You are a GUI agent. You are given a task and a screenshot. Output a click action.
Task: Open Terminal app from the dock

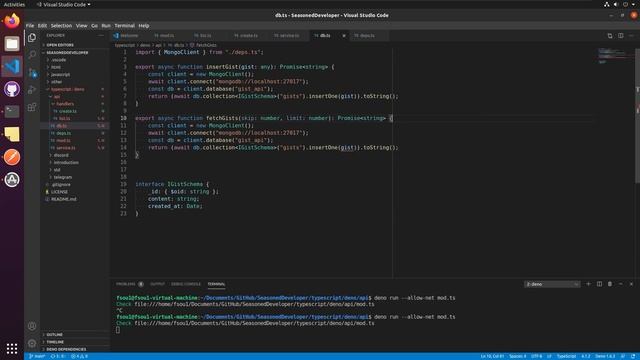[12, 111]
